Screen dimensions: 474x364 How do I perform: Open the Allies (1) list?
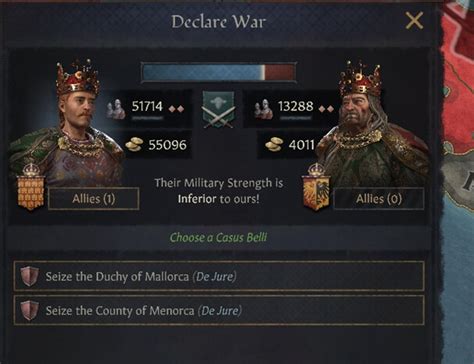(94, 199)
